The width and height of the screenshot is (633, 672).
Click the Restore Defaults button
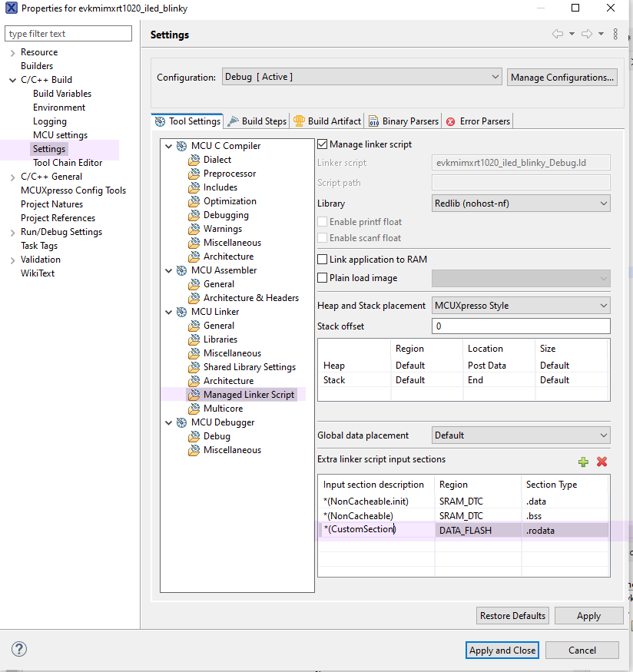[x=512, y=615]
